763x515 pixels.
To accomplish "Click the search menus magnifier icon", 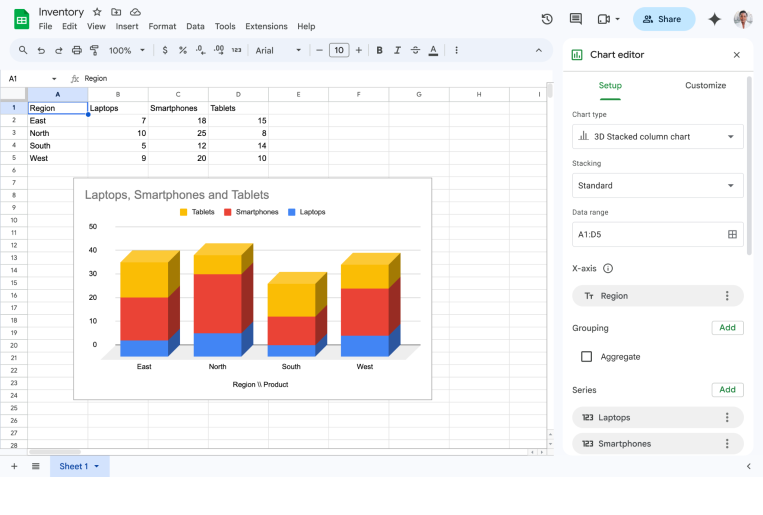I will click(23, 50).
